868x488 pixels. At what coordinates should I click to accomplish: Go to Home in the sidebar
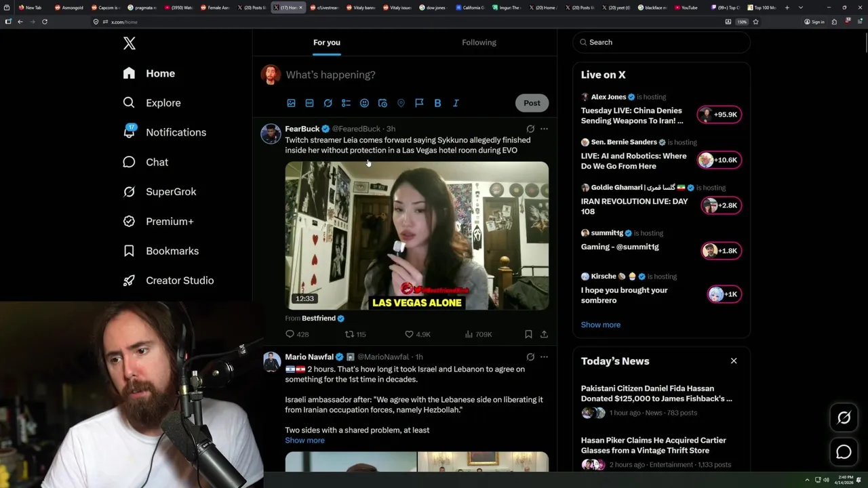tap(149, 73)
